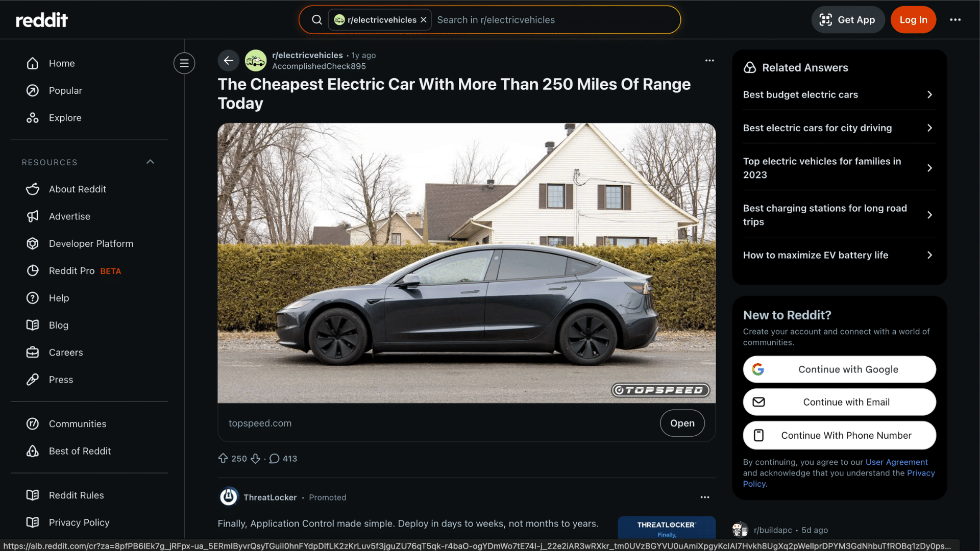980x551 pixels.
Task: Upvote the electric car post
Action: [x=223, y=459]
